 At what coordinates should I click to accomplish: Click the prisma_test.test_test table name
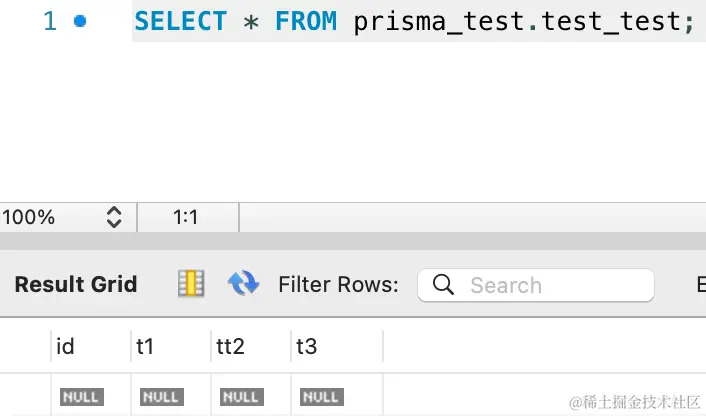click(523, 22)
